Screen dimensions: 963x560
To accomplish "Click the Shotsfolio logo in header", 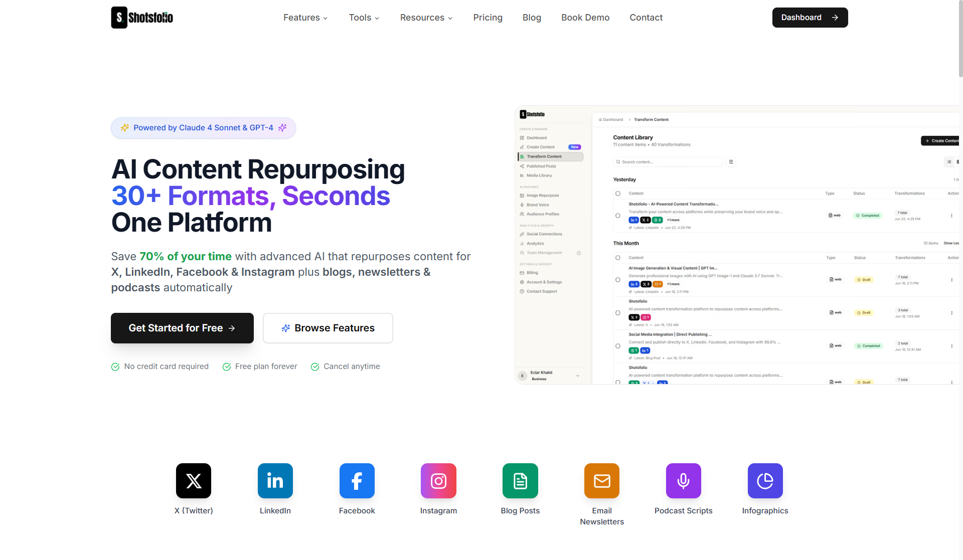I will click(x=142, y=18).
